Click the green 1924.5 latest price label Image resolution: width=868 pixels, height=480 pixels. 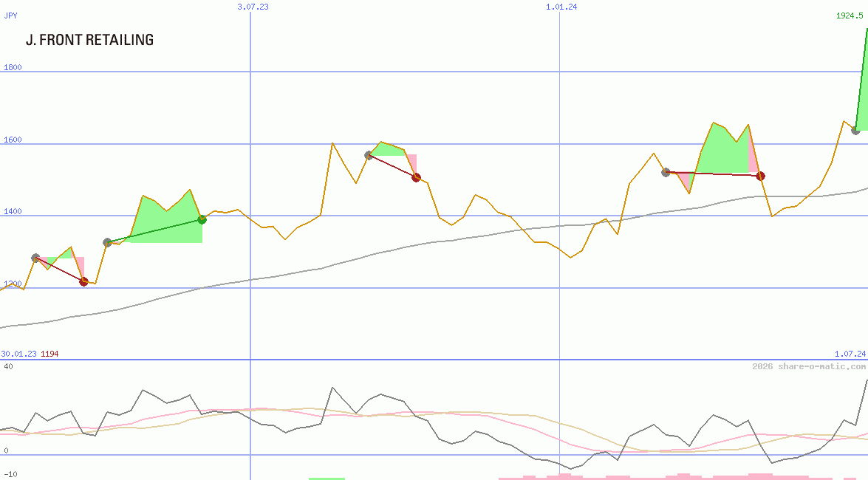(x=850, y=16)
